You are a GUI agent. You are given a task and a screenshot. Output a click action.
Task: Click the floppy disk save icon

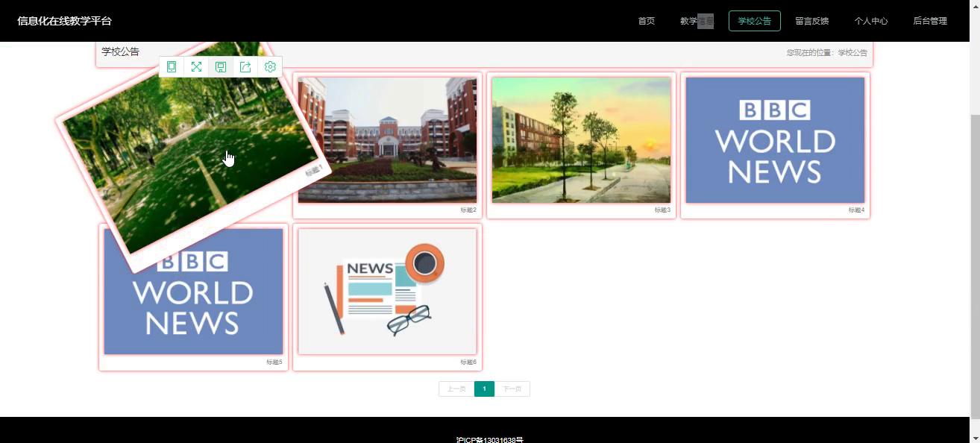[x=221, y=67]
